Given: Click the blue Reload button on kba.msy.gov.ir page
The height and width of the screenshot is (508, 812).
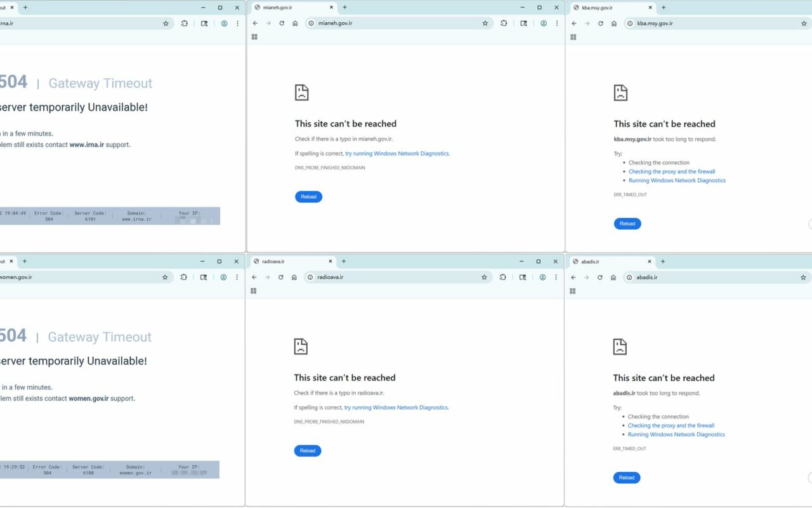Looking at the screenshot, I should [627, 224].
